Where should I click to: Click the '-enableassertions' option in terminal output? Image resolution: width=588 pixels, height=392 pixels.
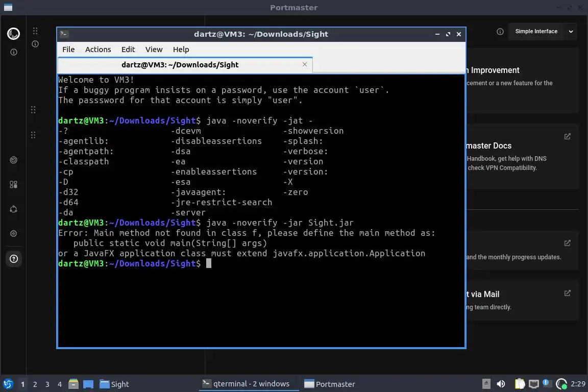click(214, 172)
